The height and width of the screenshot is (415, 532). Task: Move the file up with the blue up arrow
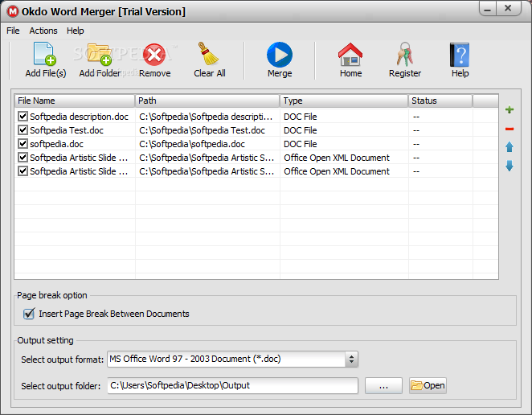tap(509, 147)
